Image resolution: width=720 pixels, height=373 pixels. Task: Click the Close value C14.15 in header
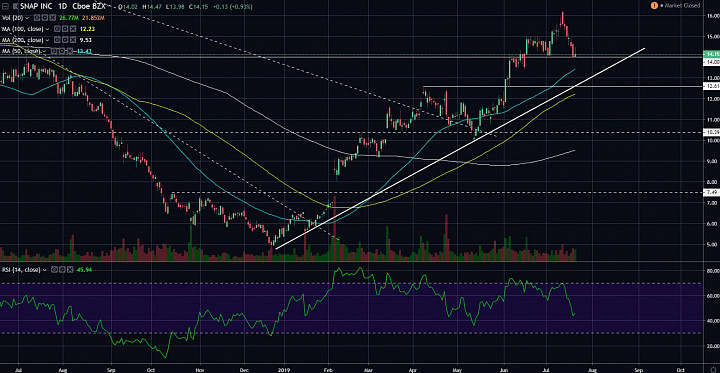tap(198, 6)
